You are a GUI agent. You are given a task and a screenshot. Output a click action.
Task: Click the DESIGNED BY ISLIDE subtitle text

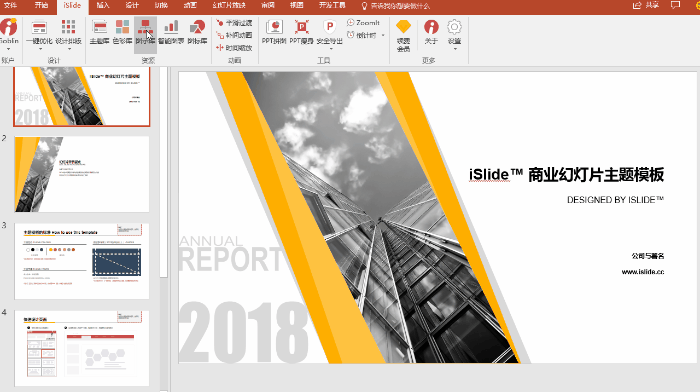pyautogui.click(x=615, y=200)
